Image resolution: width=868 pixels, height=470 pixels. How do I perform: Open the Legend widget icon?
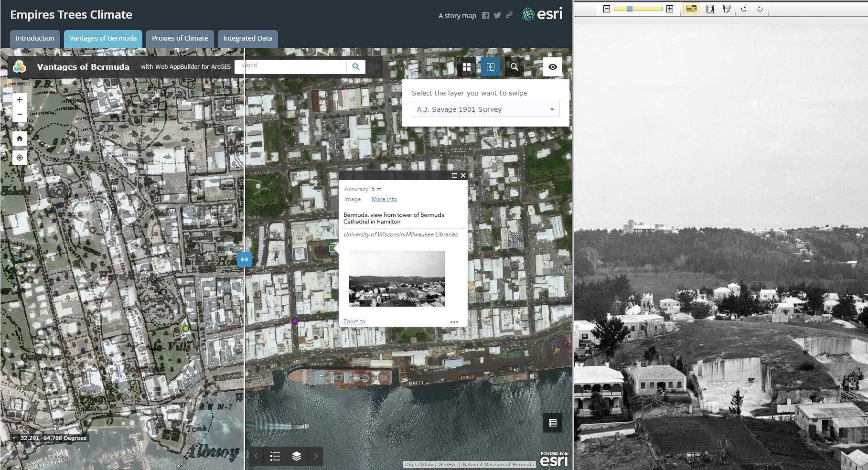pos(275,456)
